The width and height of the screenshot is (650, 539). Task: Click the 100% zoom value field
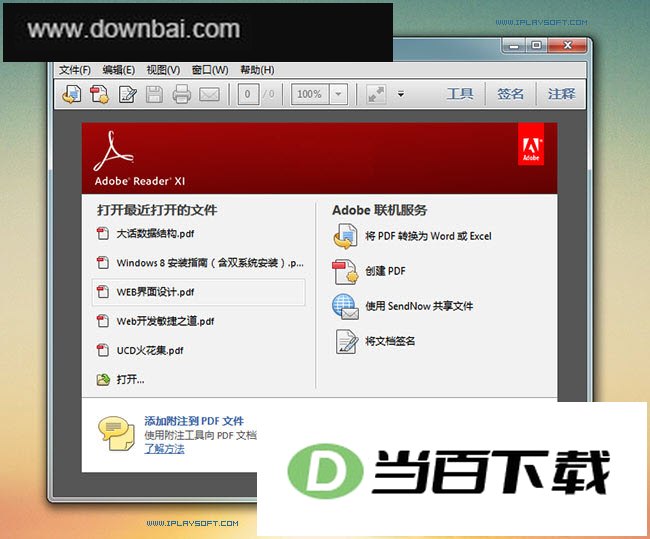coord(310,94)
